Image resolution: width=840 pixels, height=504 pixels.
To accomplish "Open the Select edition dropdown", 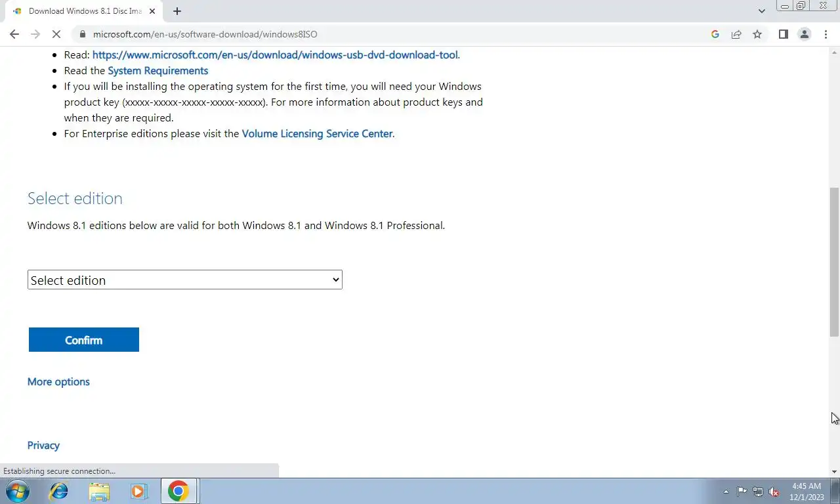I will (185, 280).
